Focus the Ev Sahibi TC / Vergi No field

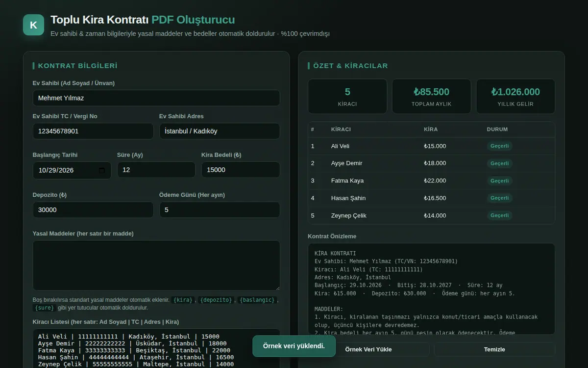[x=93, y=131]
